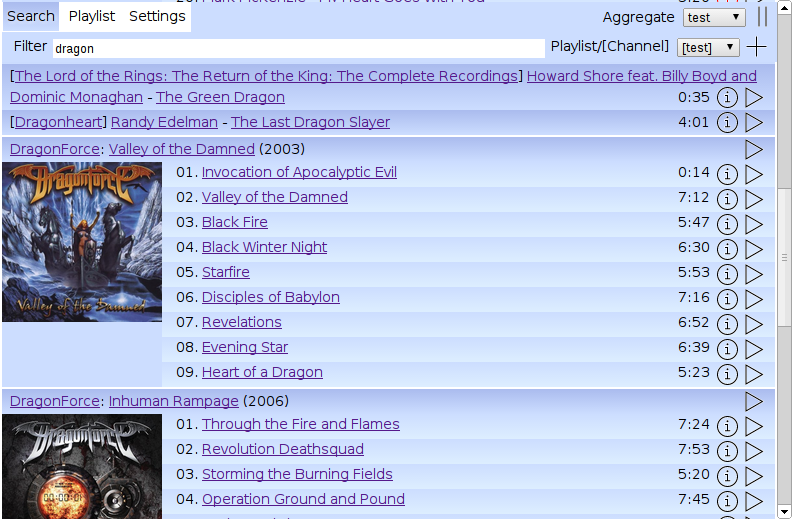The height and width of the screenshot is (519, 792).
Task: Click the scrollbar down arrow
Action: click(x=784, y=511)
